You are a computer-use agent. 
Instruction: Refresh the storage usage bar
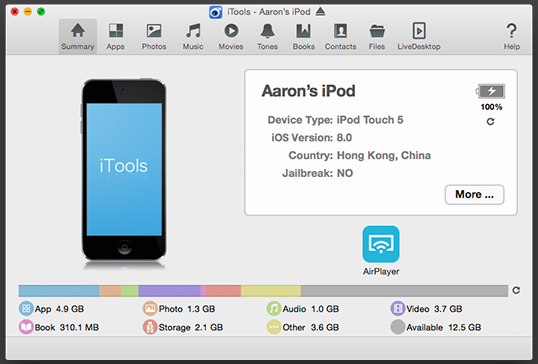coord(516,290)
